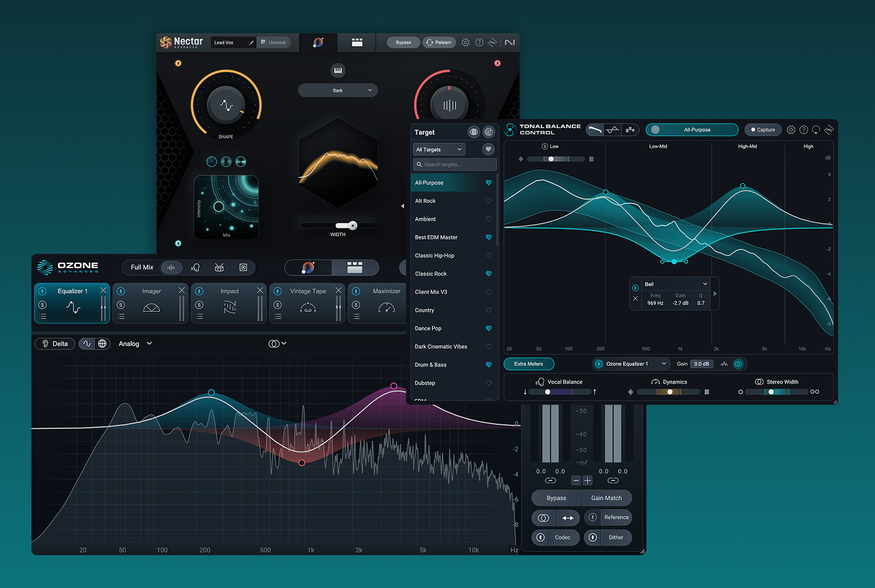This screenshot has width=875, height=588.
Task: Select the drum focus icon in Ozone
Action: click(x=219, y=267)
